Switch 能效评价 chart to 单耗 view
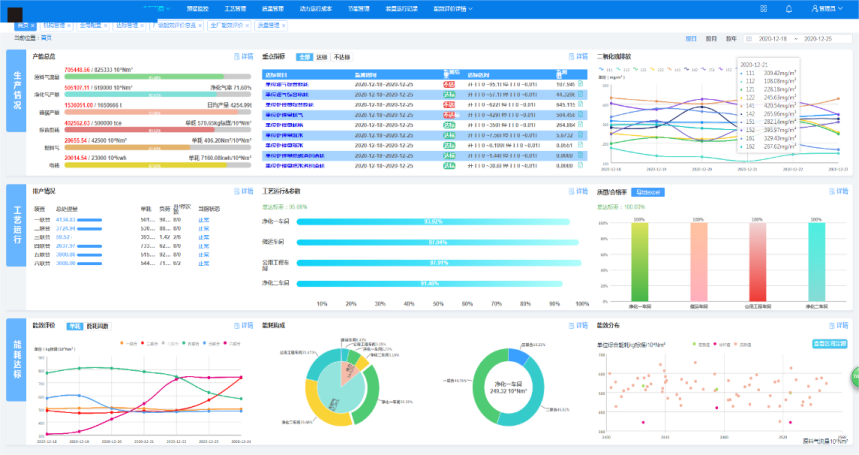Image resolution: width=859 pixels, height=455 pixels. pos(75,326)
